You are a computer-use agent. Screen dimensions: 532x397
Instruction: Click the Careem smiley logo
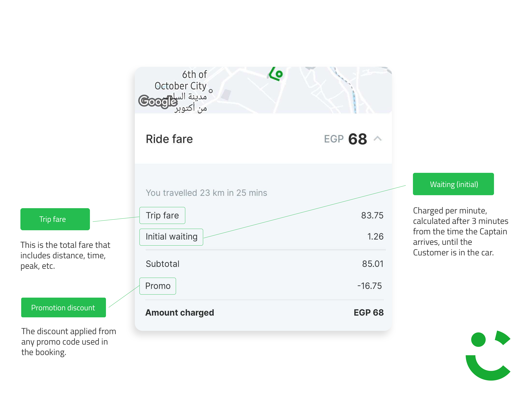click(x=488, y=355)
